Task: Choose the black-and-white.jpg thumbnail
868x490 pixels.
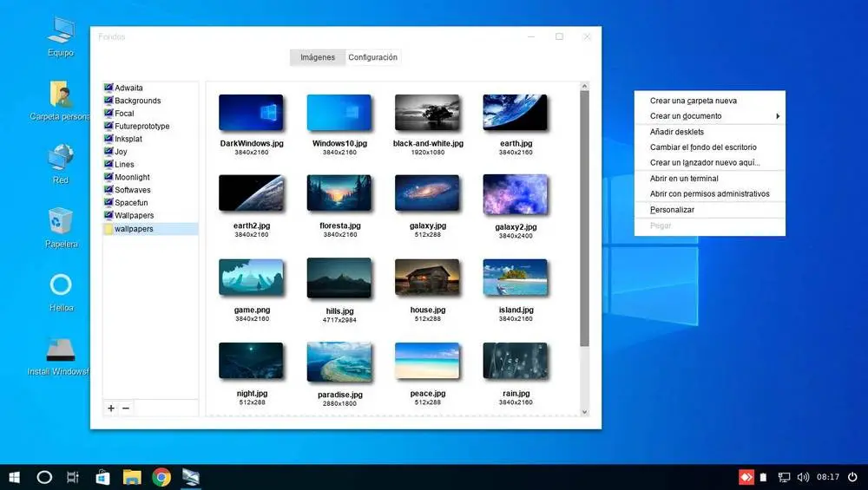Action: click(x=427, y=113)
